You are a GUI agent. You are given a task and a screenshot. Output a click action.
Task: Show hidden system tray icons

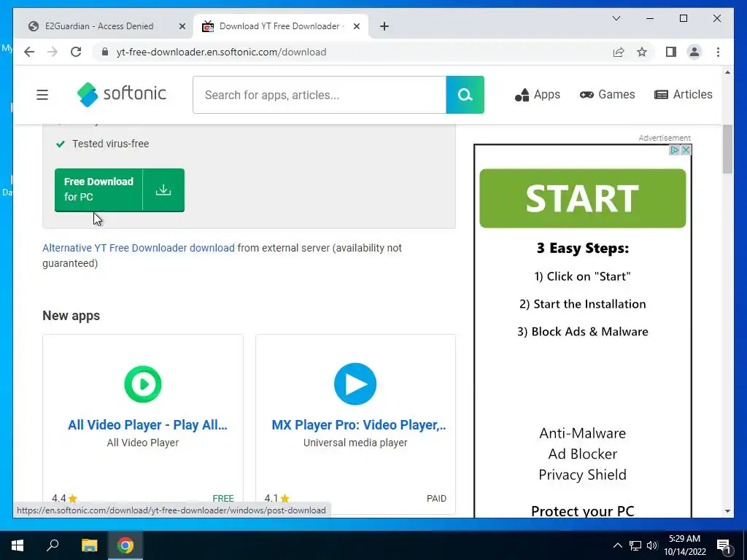pos(617,545)
